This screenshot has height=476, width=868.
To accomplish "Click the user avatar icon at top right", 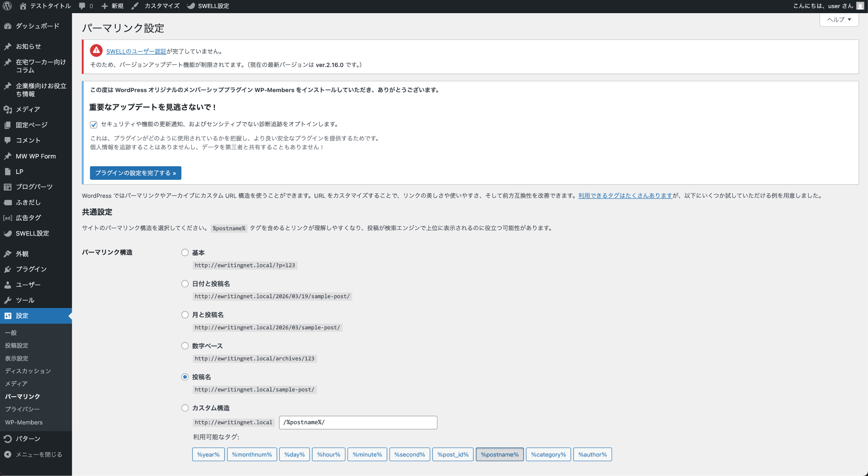I will [x=860, y=6].
